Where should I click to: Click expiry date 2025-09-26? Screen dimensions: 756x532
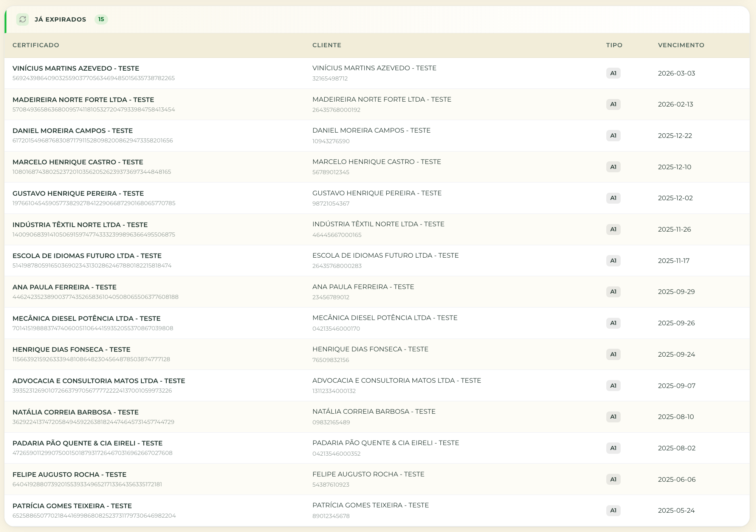pos(676,323)
